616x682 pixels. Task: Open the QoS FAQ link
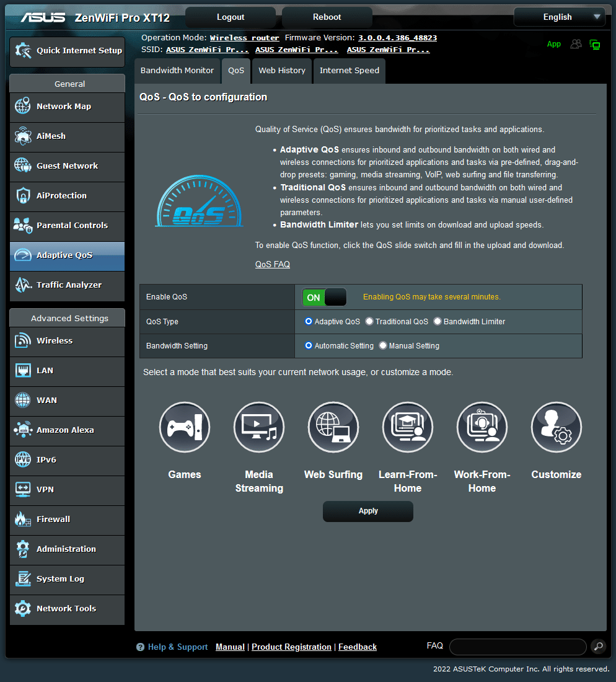click(273, 265)
